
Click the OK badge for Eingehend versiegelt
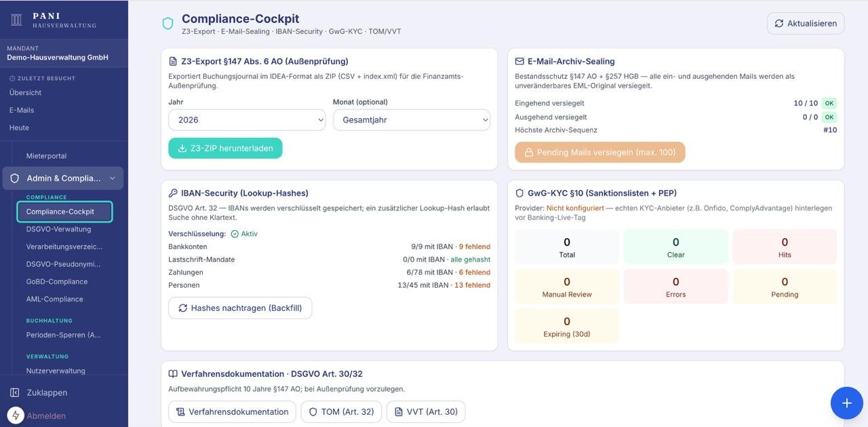pos(829,103)
